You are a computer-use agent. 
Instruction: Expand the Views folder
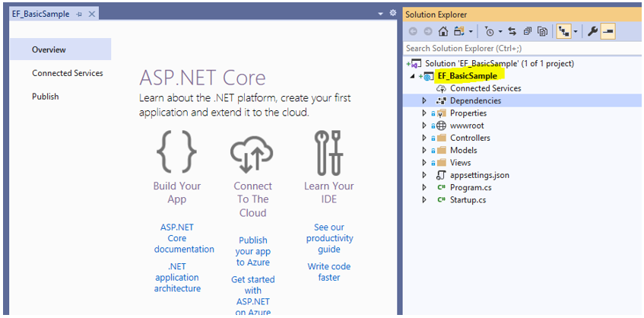click(x=425, y=163)
